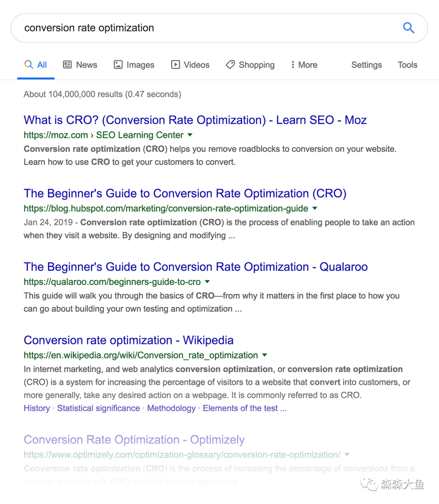Open the Images tab
The height and width of the screenshot is (504, 439).
coord(134,65)
